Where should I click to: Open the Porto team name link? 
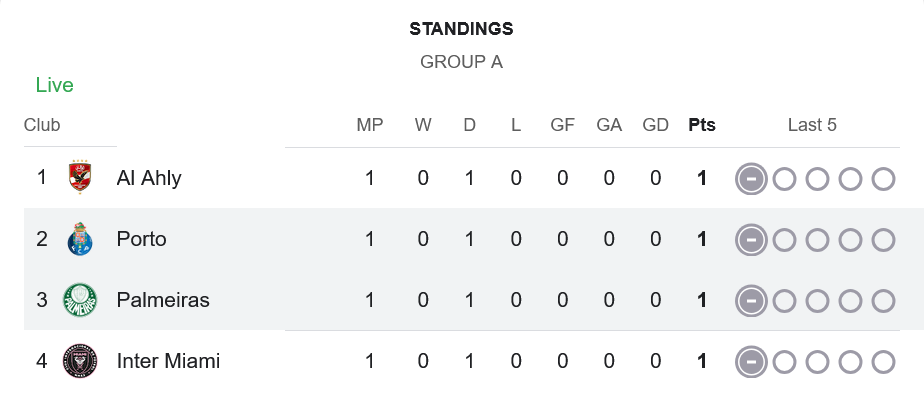click(x=141, y=239)
